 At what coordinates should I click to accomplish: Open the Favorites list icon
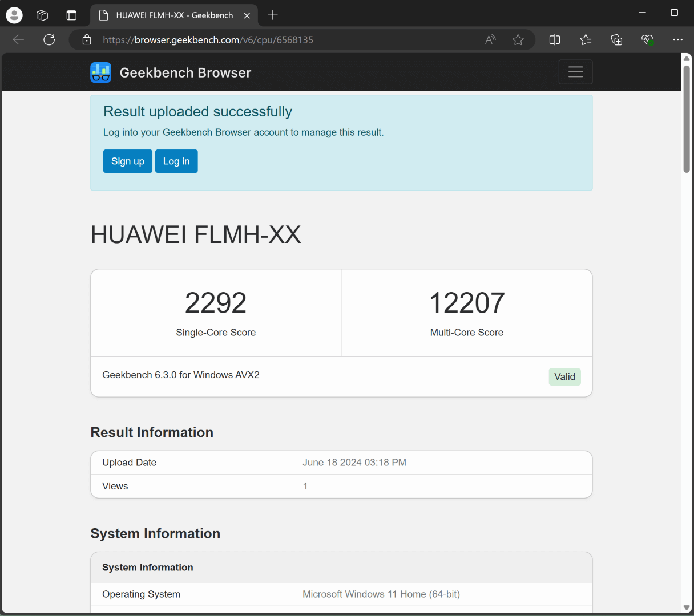click(586, 39)
